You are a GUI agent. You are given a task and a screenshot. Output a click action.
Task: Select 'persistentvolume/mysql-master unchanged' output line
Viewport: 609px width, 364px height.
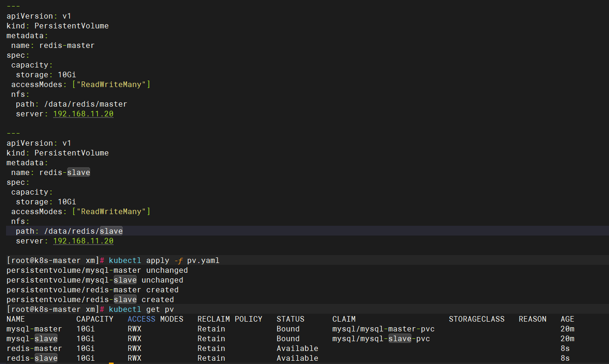coord(97,270)
